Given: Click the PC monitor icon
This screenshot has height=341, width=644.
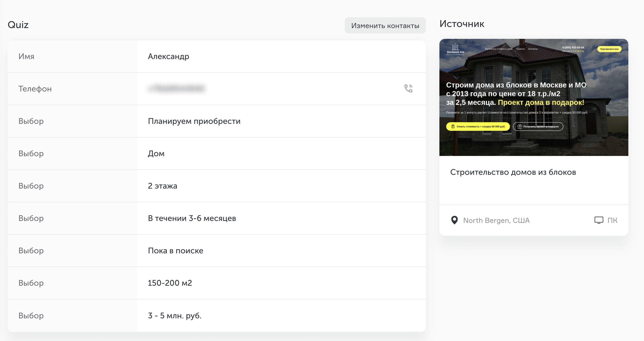Looking at the screenshot, I should pyautogui.click(x=599, y=220).
